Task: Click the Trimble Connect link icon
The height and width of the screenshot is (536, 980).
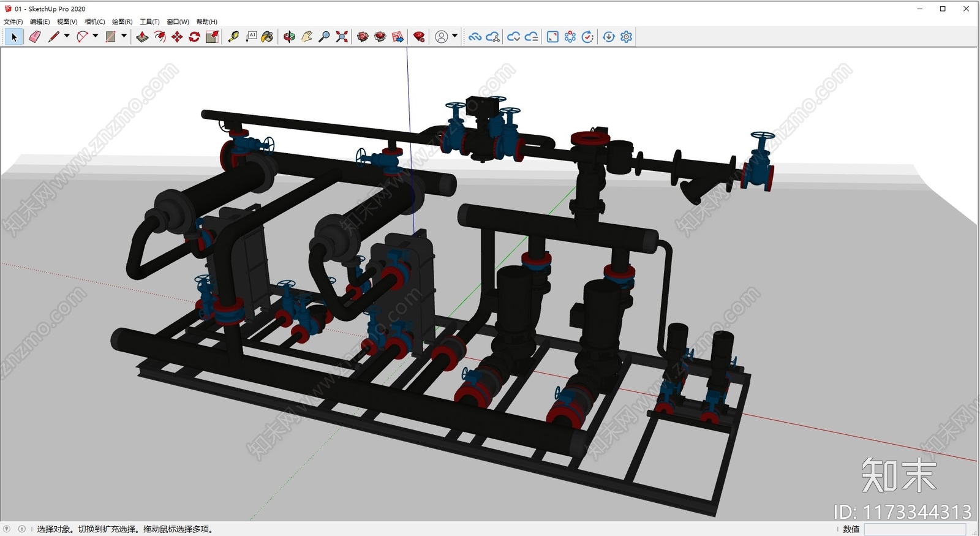Action: point(475,37)
